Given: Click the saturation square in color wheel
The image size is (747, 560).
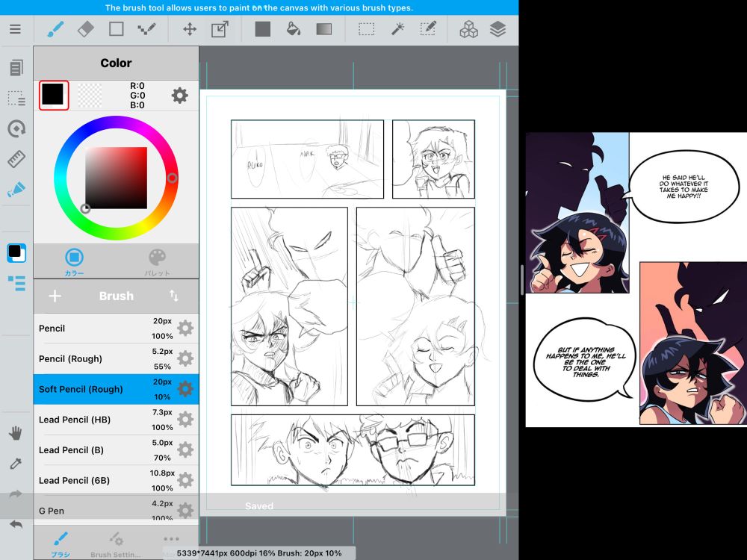Looking at the screenshot, I should [117, 178].
